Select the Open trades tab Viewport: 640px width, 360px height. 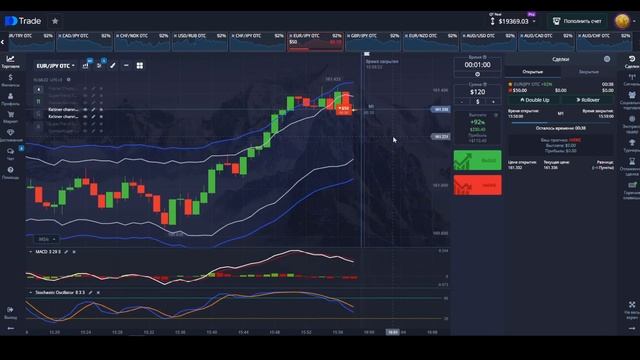pos(533,72)
